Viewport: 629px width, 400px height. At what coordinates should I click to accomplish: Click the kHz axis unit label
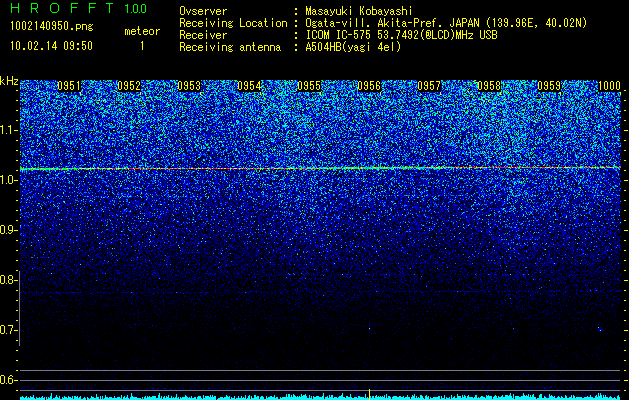pos(9,81)
